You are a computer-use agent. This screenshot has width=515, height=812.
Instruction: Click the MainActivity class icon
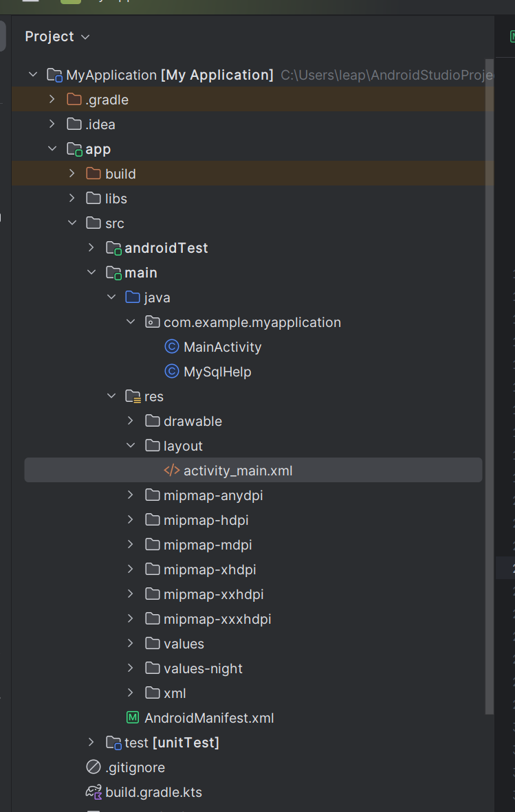click(172, 347)
